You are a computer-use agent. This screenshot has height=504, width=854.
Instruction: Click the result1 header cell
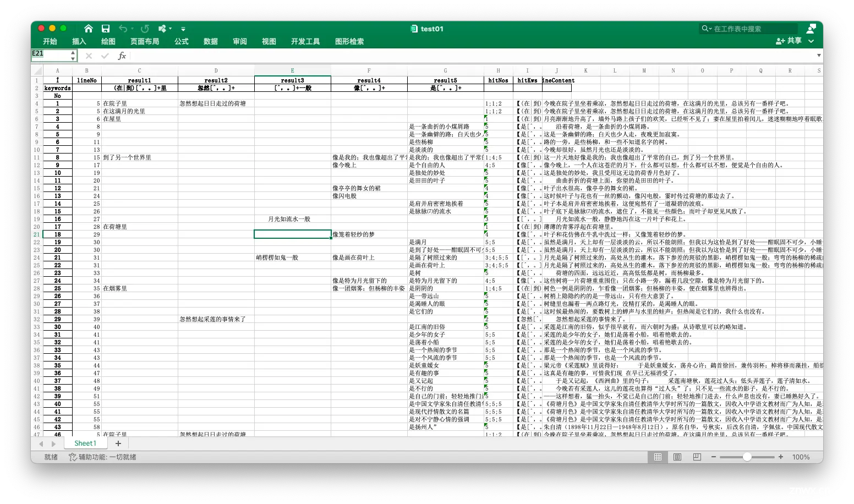[x=140, y=80]
